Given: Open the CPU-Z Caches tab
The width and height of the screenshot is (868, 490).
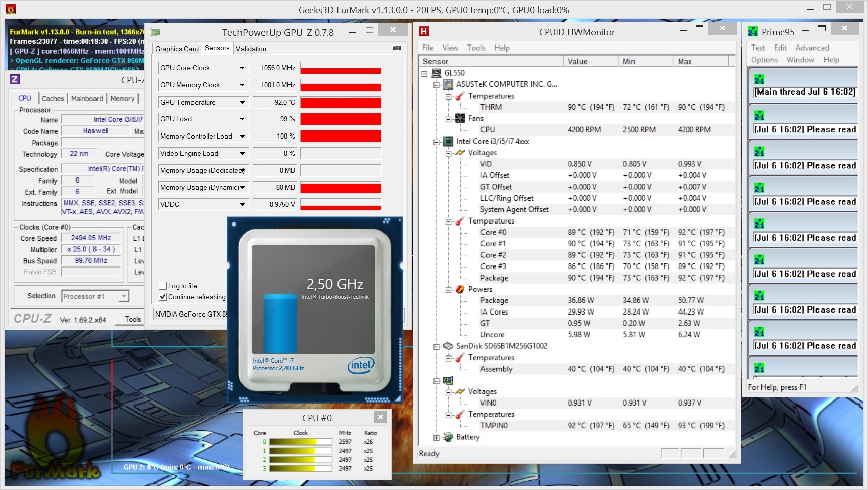Looking at the screenshot, I should (53, 98).
